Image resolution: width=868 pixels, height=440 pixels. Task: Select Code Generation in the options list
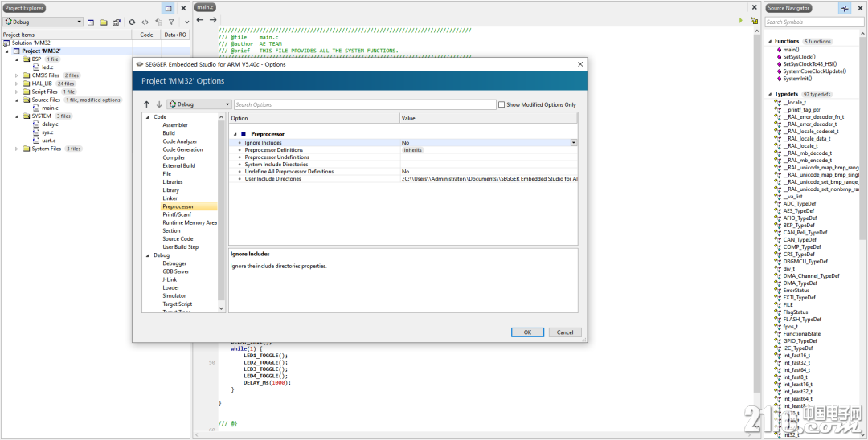182,149
